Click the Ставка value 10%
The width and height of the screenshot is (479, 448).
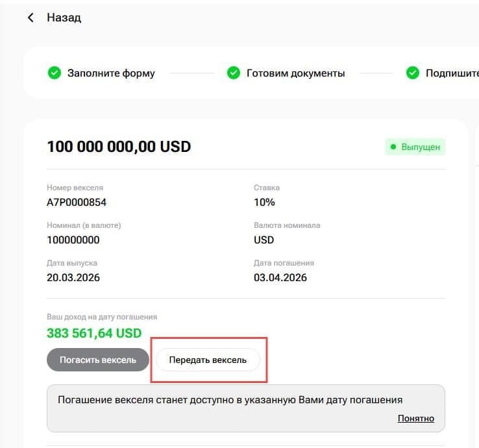(264, 202)
